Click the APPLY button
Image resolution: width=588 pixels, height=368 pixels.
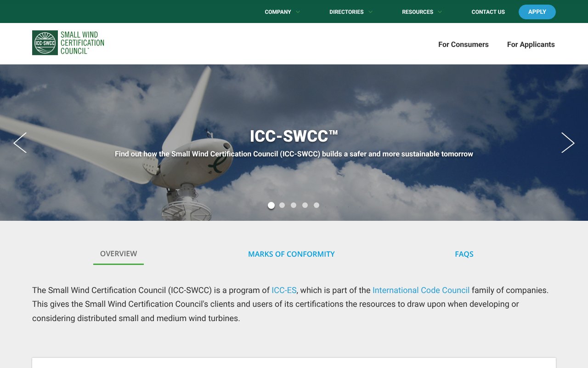(x=537, y=11)
